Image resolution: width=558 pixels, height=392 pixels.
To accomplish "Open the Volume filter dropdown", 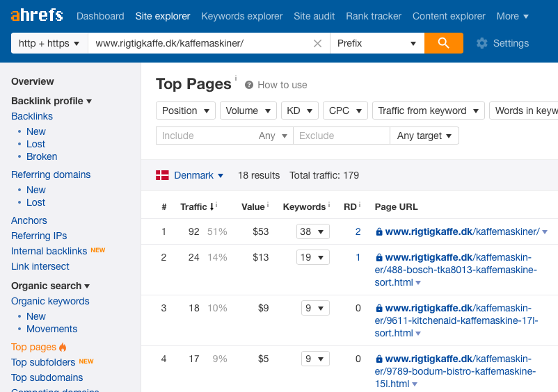I will click(248, 111).
